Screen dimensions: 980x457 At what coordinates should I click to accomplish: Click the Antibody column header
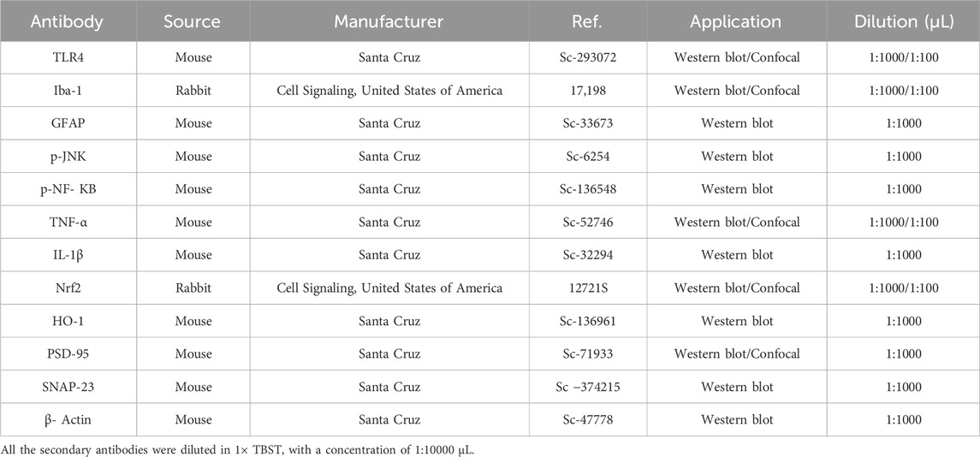point(68,21)
